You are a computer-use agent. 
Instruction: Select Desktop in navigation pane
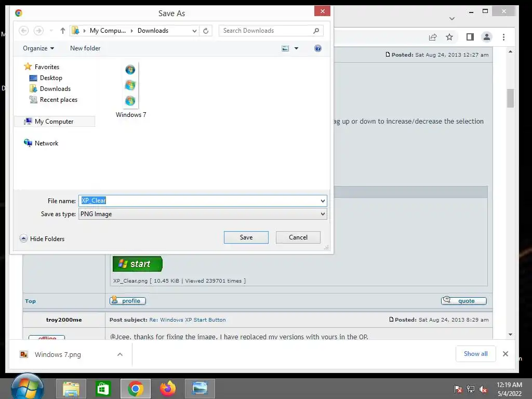tap(51, 78)
